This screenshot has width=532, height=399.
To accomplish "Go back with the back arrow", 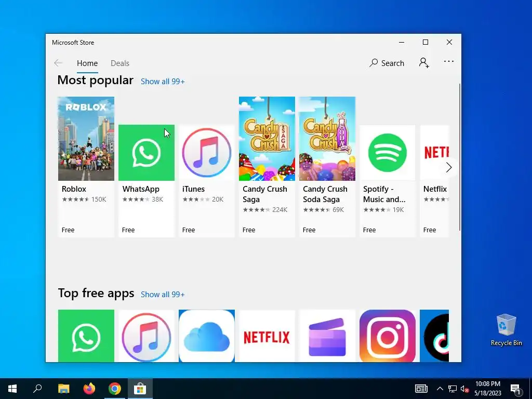I will point(58,63).
